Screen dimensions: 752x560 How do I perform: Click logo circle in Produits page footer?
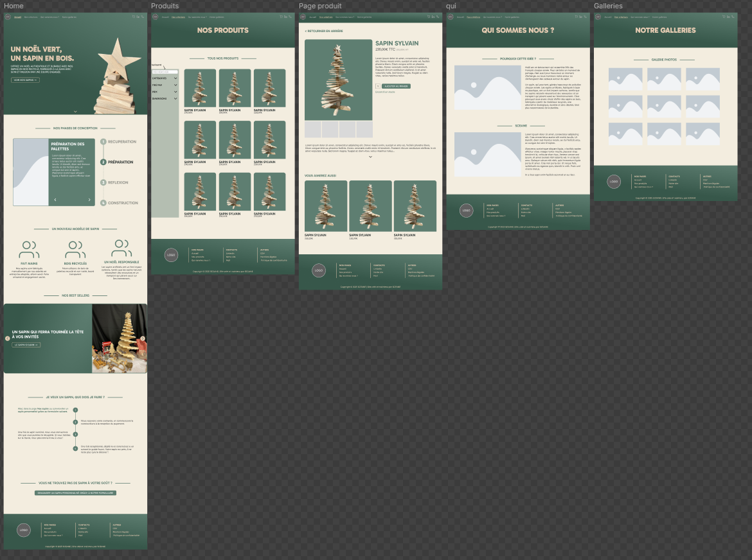(171, 255)
